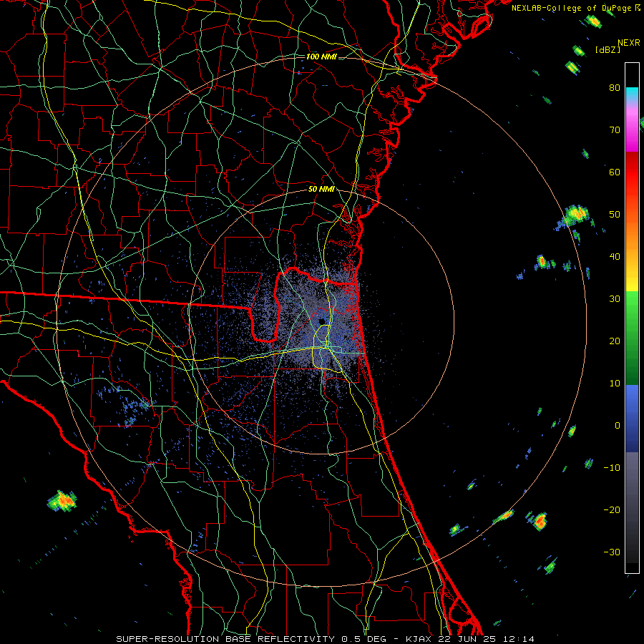Viewport: 644px width, 644px height.
Task: Click the red band of the color scale
Action: pos(633,172)
